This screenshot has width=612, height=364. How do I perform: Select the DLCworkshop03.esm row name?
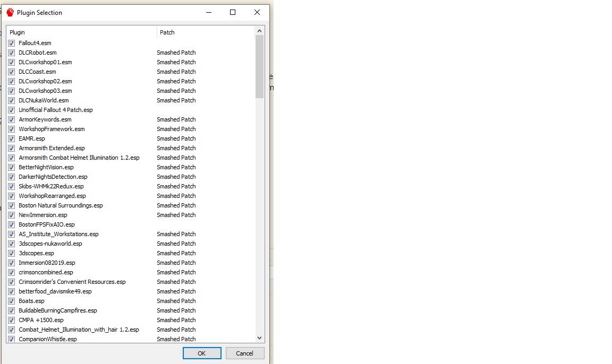click(x=45, y=91)
